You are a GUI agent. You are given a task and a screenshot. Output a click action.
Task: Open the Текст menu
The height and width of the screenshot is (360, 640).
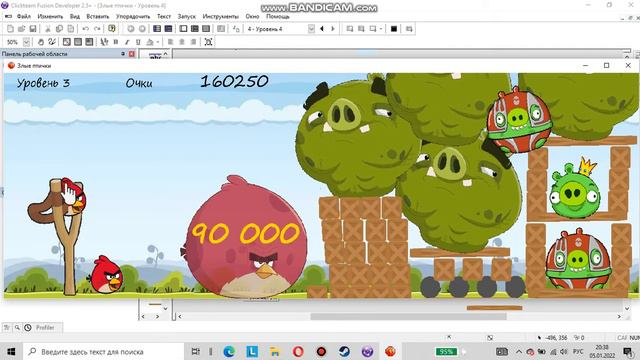click(164, 16)
